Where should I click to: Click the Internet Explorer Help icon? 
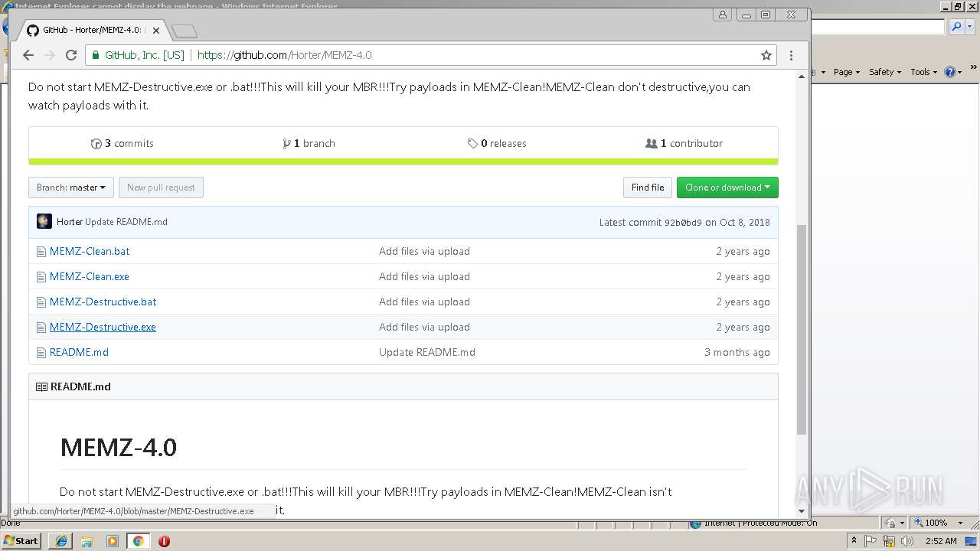coord(950,72)
